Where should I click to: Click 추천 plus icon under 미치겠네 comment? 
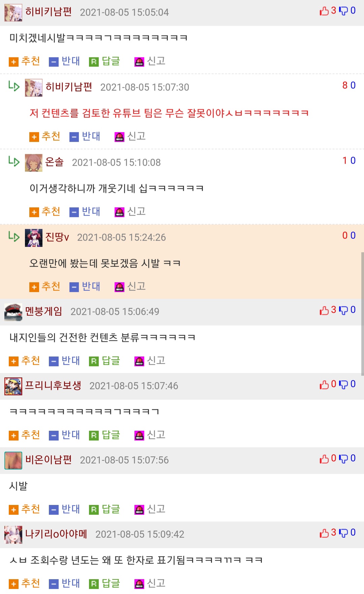(13, 62)
